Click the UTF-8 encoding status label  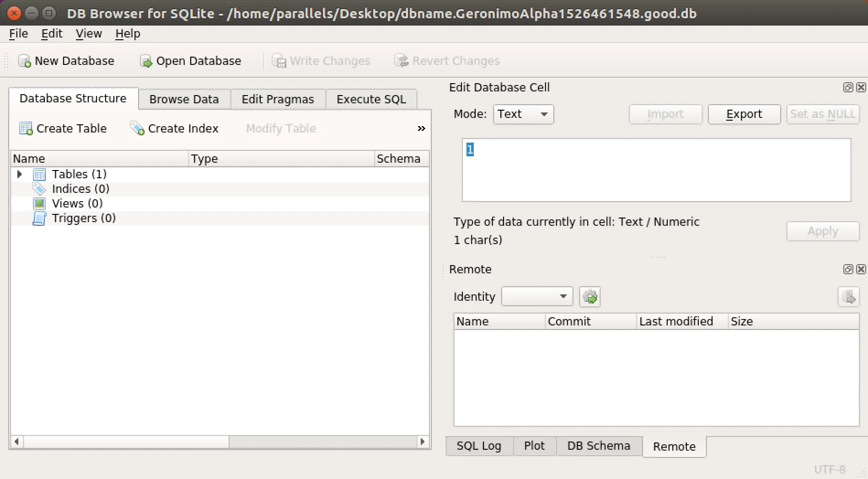click(x=830, y=469)
